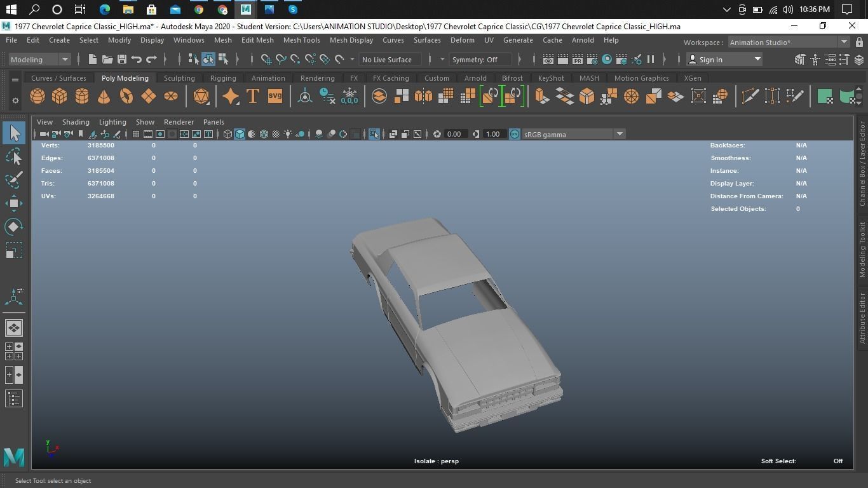
Task: Open Render Settings clapperboard icon
Action: 592,60
